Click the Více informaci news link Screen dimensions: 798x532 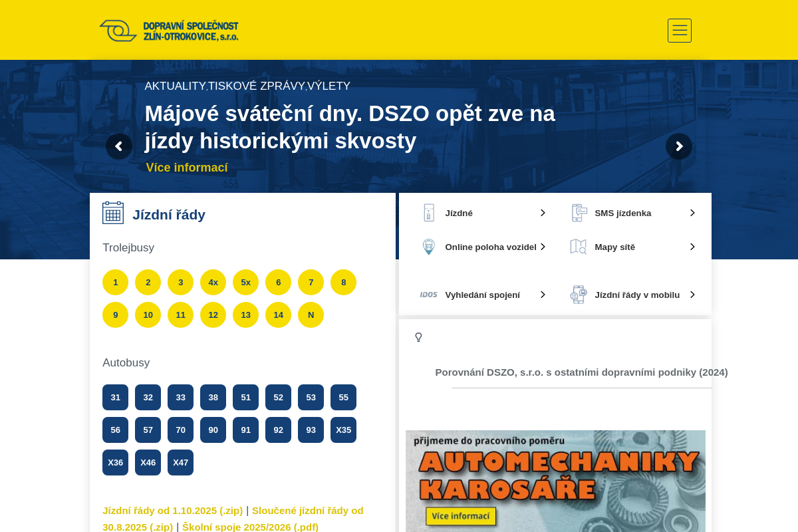(187, 168)
